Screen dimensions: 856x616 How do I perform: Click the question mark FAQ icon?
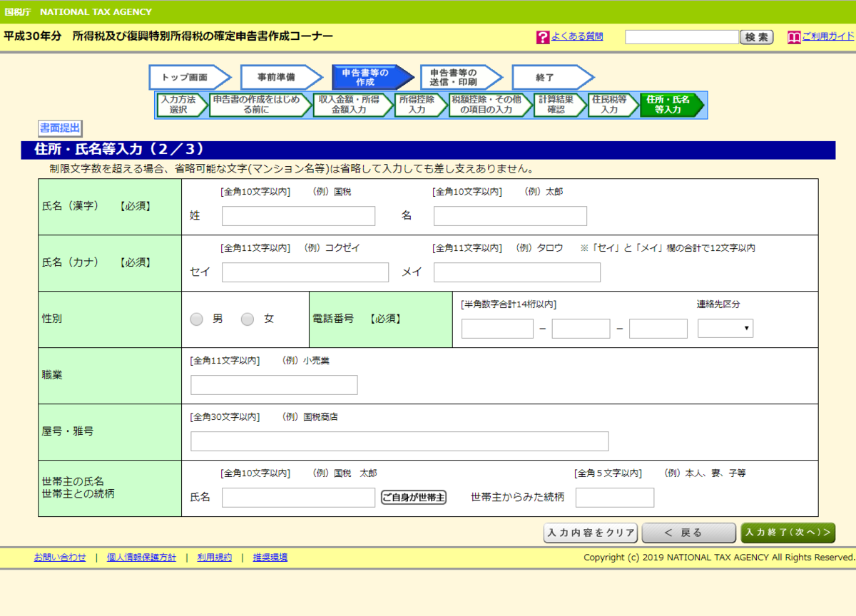pos(543,38)
